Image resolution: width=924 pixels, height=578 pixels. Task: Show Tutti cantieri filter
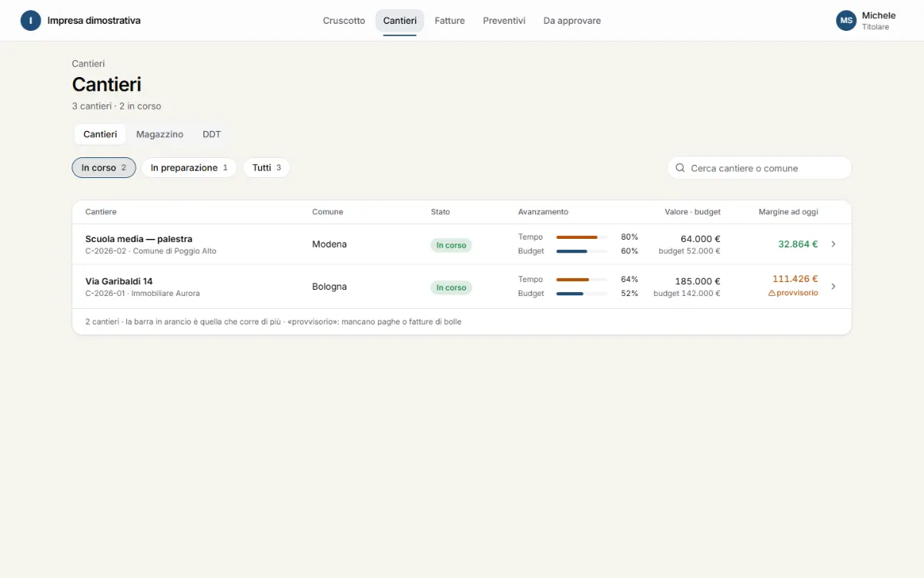[266, 168]
